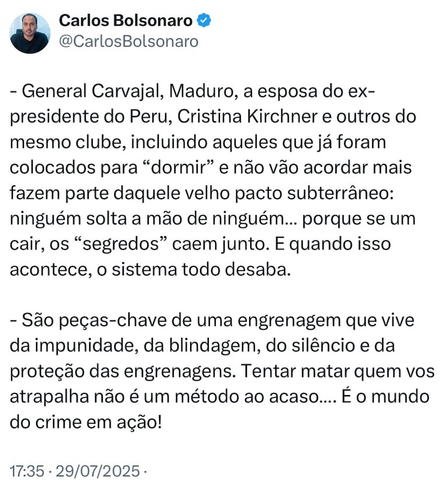The width and height of the screenshot is (448, 489).
Task: Click the quoted word "dormir"
Action: tap(178, 167)
